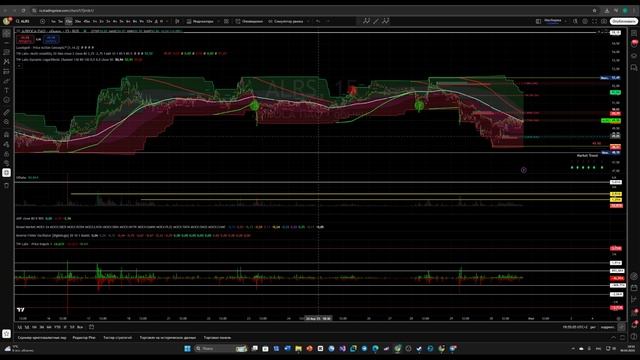
Task: Collapse the indicator legend arrow
Action: click(18, 66)
